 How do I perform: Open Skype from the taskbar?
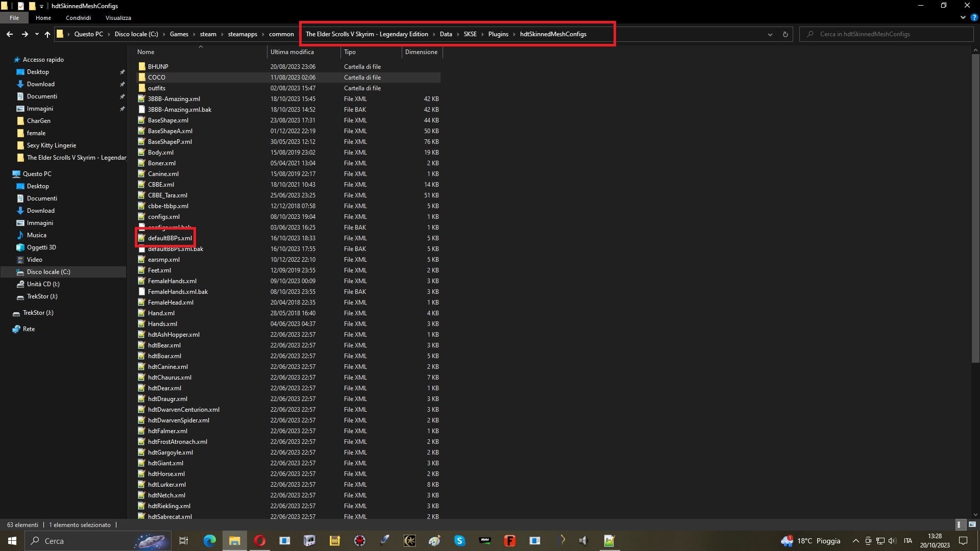point(460,541)
